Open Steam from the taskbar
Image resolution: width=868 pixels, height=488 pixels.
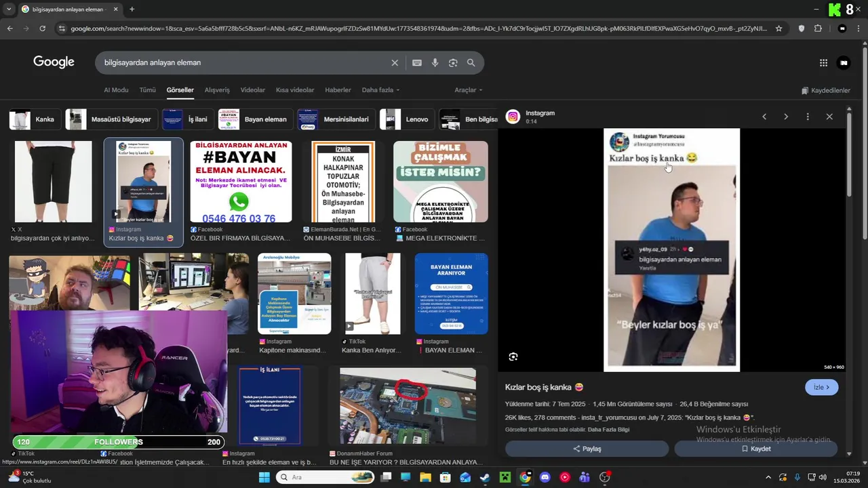coord(485,477)
